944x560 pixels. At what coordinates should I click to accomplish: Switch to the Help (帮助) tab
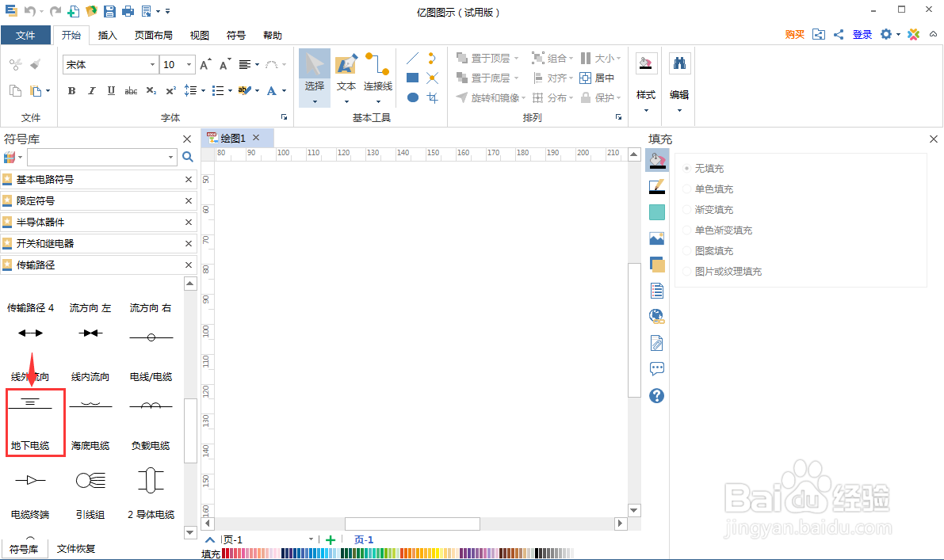pos(272,36)
